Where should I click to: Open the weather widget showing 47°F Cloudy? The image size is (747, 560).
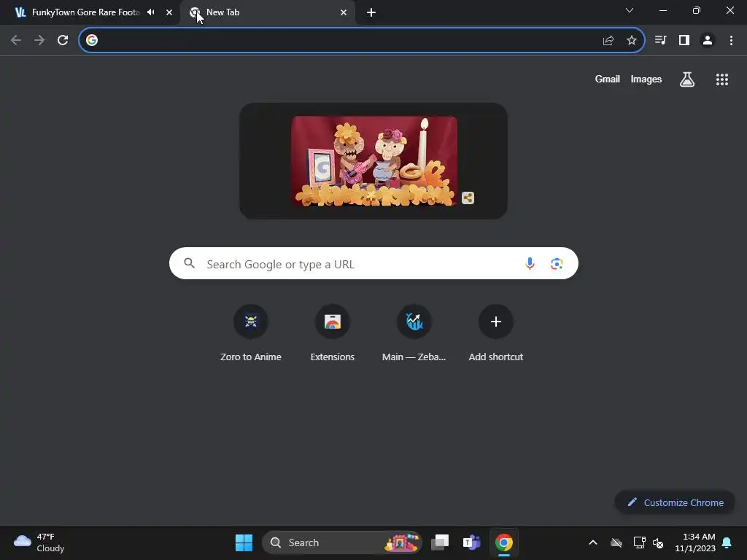(x=39, y=542)
